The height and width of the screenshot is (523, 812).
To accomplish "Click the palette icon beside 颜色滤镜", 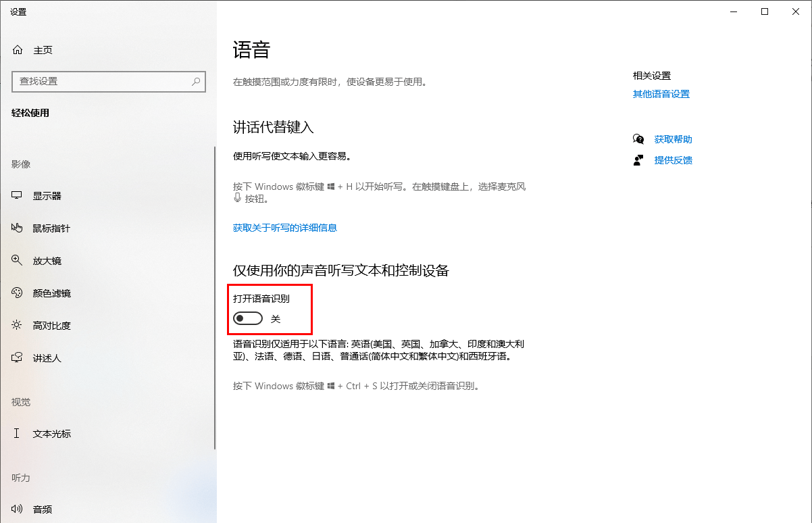I will pos(18,293).
